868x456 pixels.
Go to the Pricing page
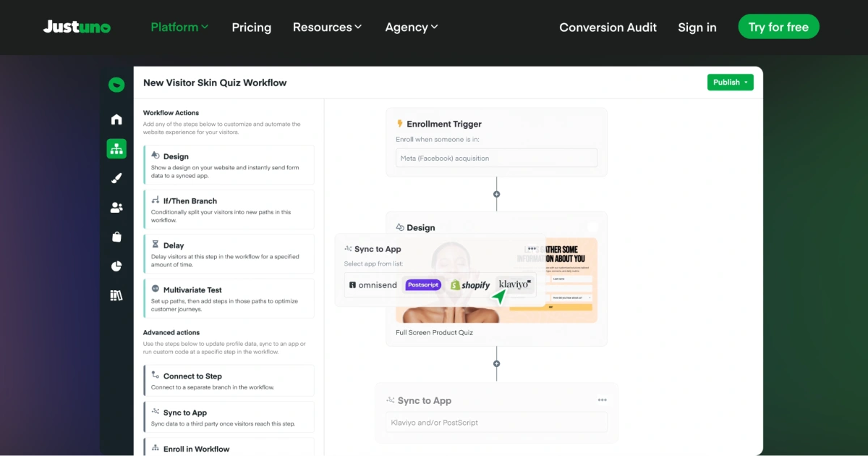[252, 28]
